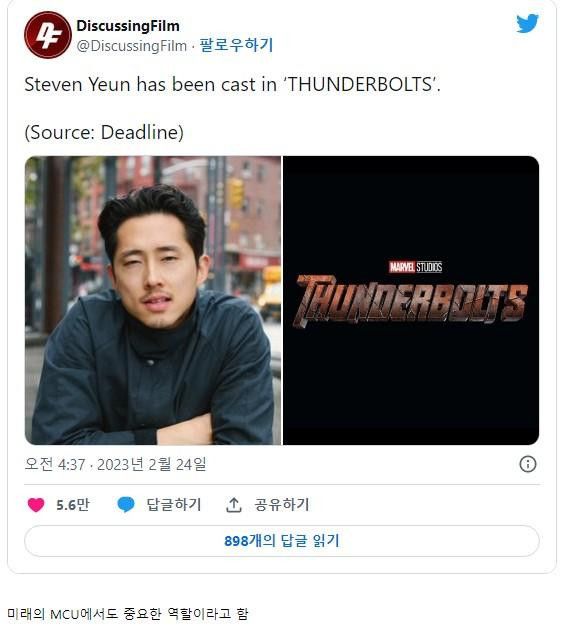563x629 pixels.
Task: Click the 5.6만 likes count
Action: 73,505
